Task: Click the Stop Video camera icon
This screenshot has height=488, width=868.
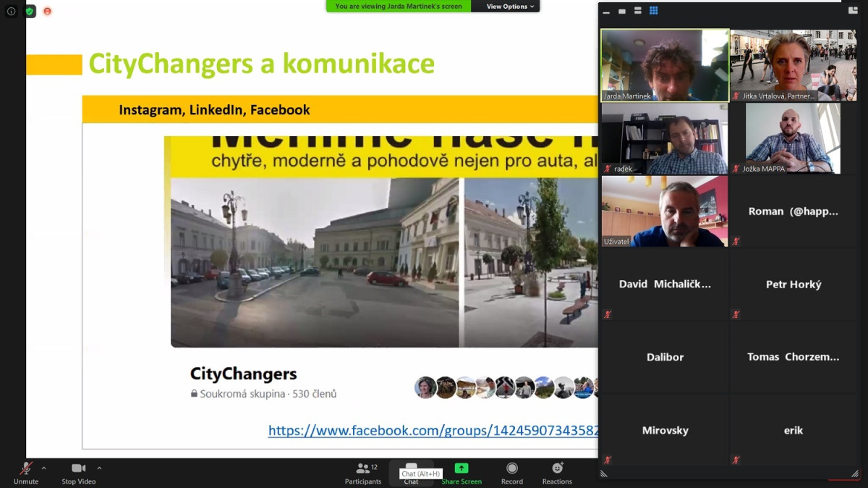Action: [78, 468]
